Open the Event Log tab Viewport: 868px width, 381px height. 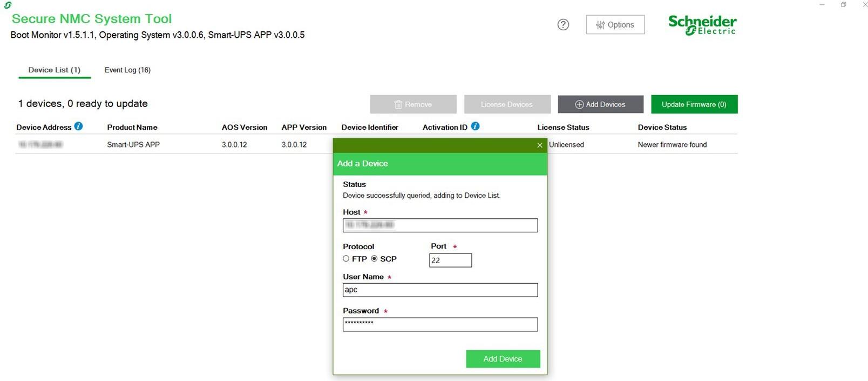coord(127,70)
